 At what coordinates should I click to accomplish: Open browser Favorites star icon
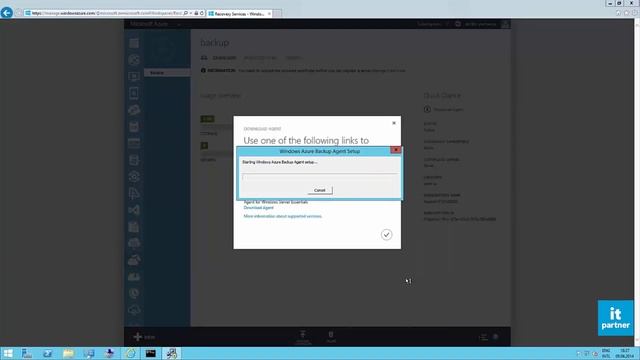pyautogui.click(x=627, y=13)
